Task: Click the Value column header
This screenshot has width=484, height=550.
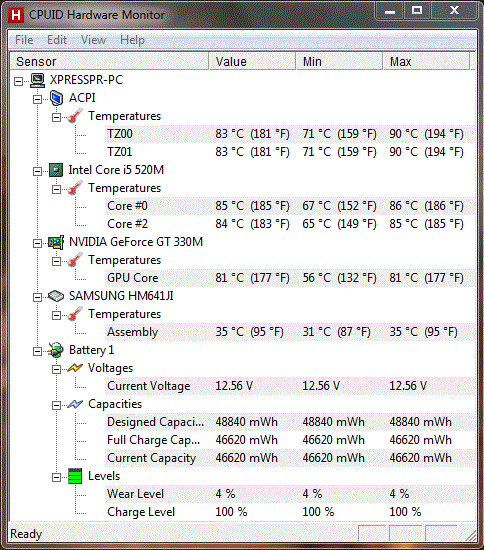Action: 252,62
